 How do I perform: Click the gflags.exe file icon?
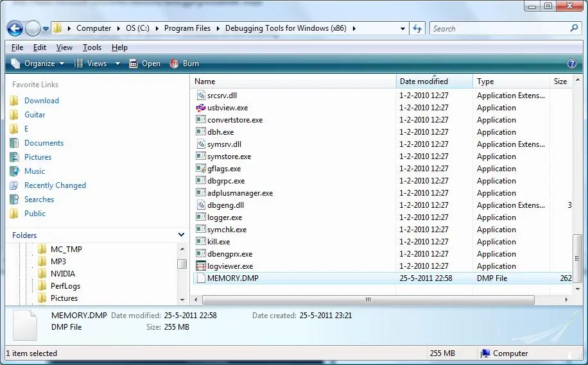click(201, 169)
